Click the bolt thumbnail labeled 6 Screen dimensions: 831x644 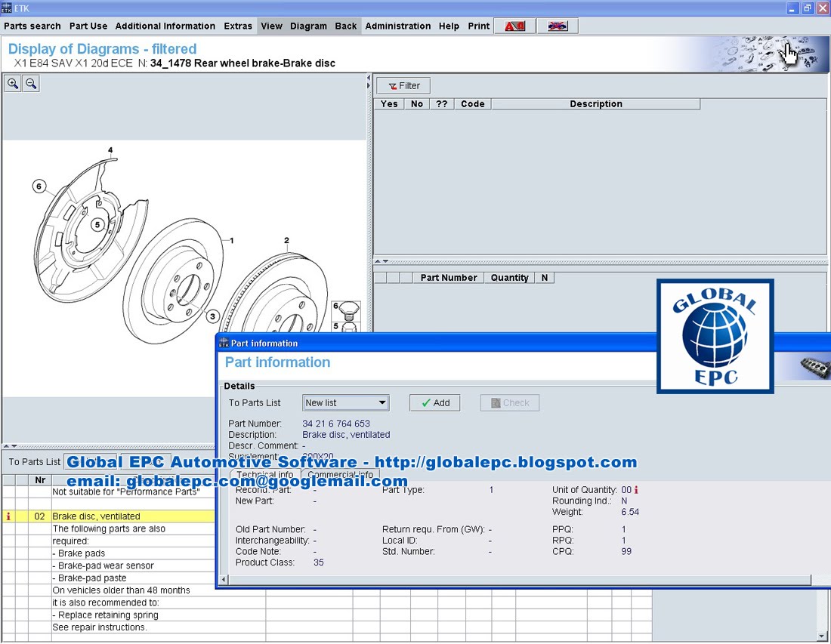tap(346, 310)
